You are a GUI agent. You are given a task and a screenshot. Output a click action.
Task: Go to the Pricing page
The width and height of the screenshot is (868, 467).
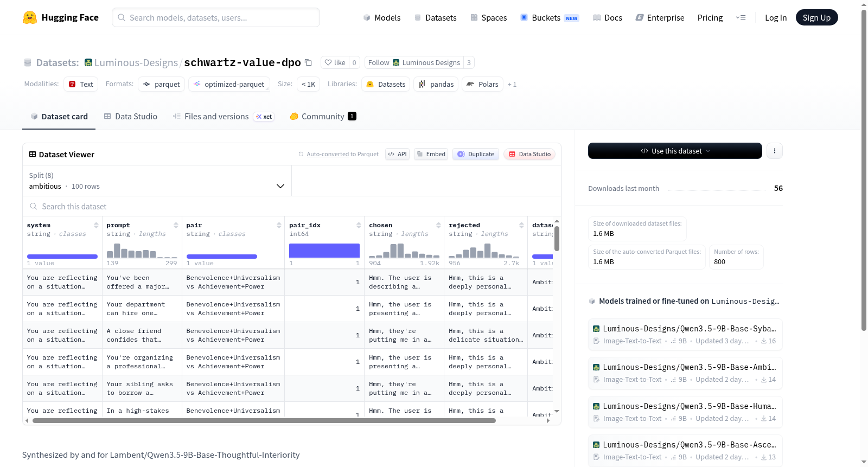point(710,17)
